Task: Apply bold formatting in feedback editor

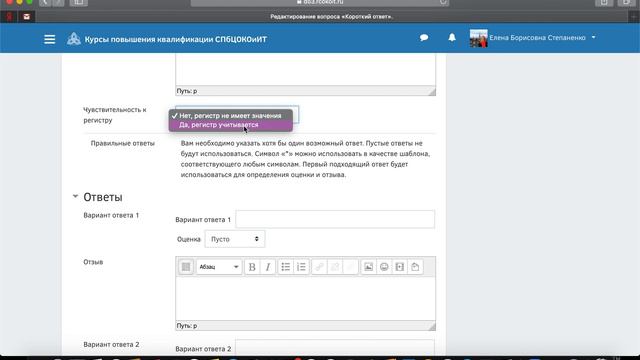Action: (252, 267)
